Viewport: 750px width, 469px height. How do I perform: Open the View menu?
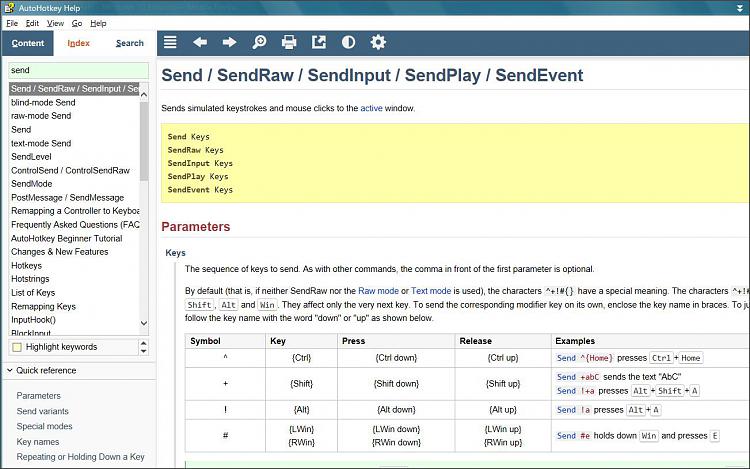point(55,23)
